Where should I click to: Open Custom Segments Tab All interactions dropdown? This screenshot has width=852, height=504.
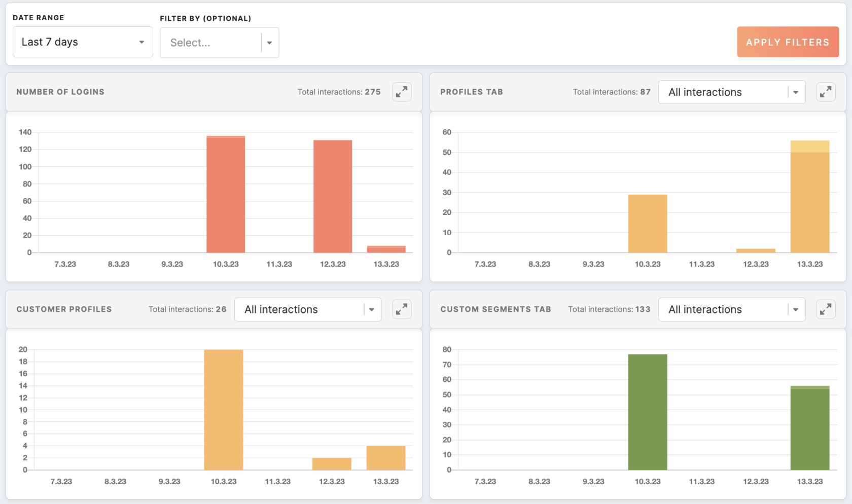[732, 309]
